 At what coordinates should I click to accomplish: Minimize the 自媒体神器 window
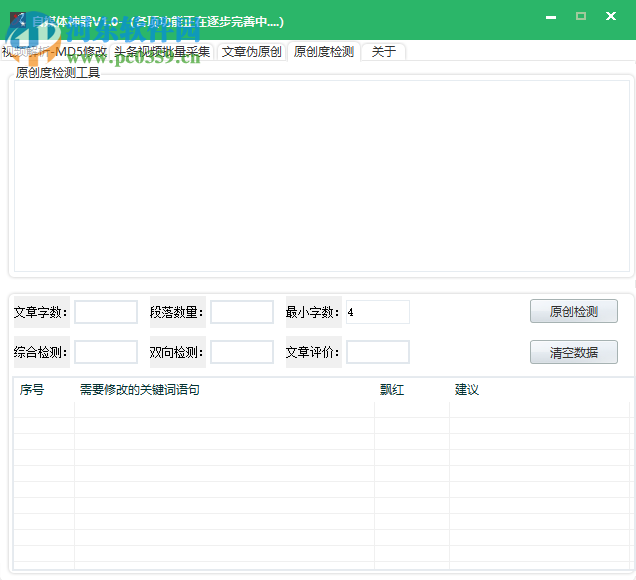[551, 17]
